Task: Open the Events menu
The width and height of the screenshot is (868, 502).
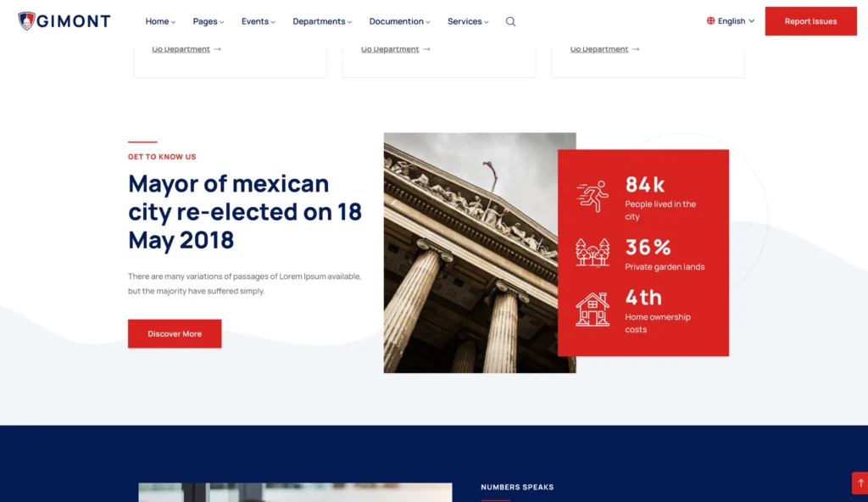Action: coord(258,22)
